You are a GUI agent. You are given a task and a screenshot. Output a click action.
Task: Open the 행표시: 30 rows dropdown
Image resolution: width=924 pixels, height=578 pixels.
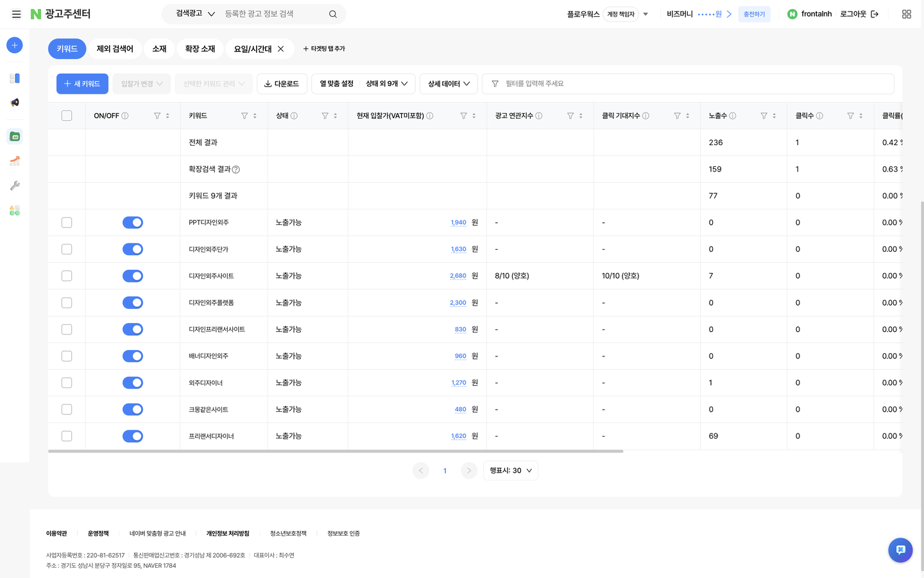click(511, 471)
